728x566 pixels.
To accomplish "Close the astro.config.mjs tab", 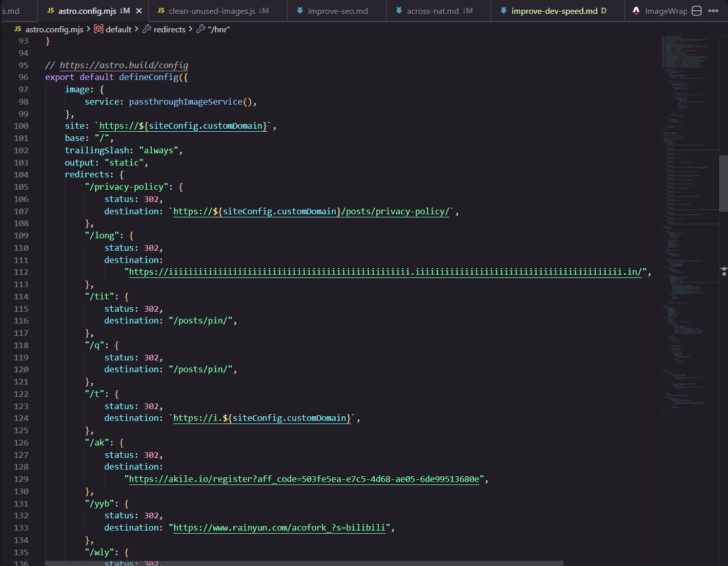I will click(x=139, y=11).
